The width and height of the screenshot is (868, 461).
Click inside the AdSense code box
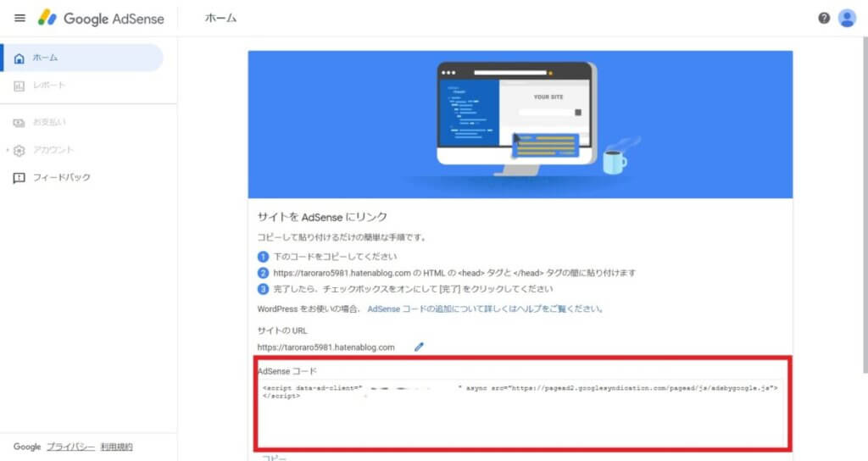coord(522,413)
